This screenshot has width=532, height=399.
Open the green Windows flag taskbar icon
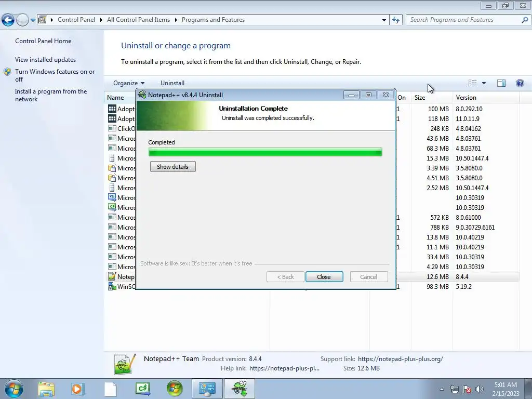point(175,389)
